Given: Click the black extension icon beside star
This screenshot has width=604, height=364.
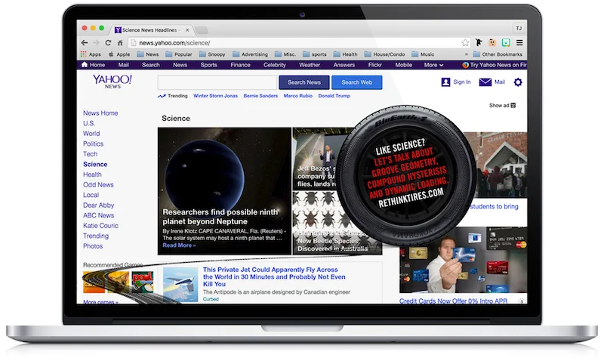Looking at the screenshot, I should (479, 43).
